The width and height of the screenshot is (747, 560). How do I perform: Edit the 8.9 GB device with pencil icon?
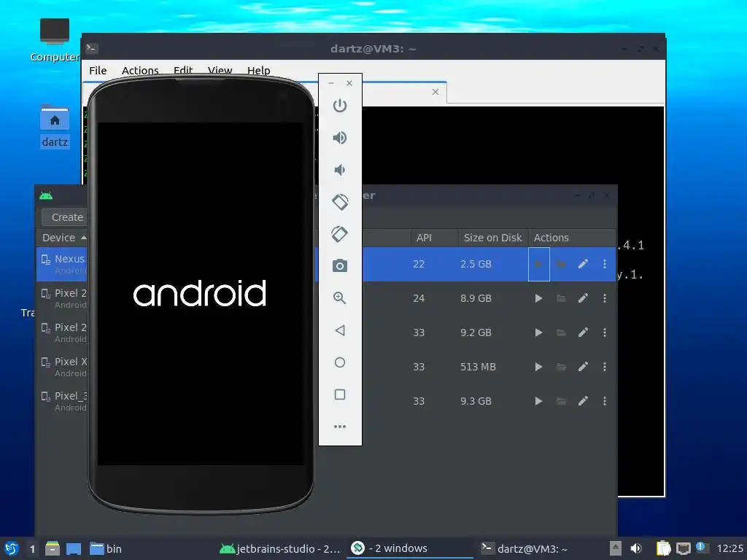583,298
